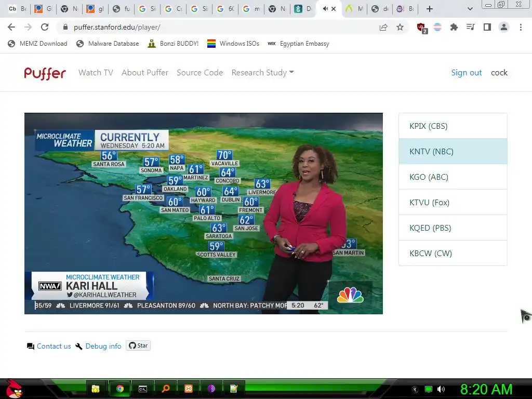
Task: Select the KGO (ABC) channel
Action: click(x=453, y=177)
